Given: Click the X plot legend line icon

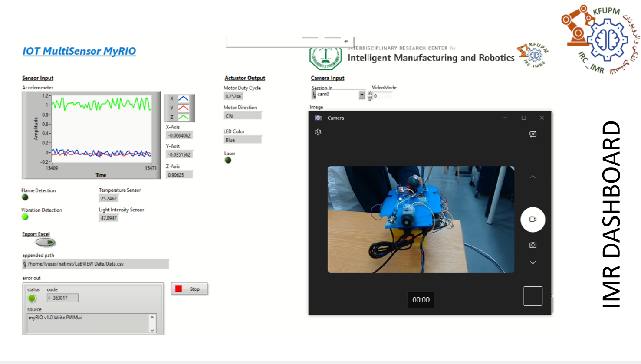Looking at the screenshot, I should [183, 98].
